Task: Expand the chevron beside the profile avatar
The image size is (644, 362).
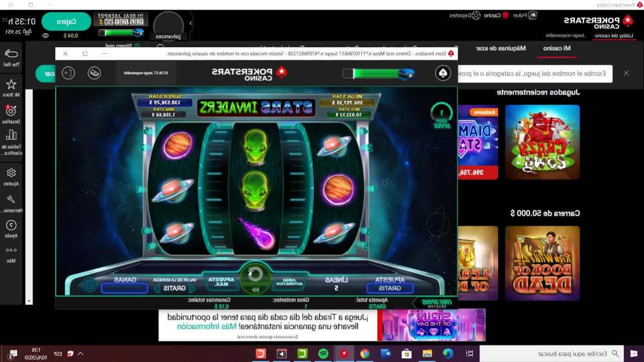Action: [191, 23]
